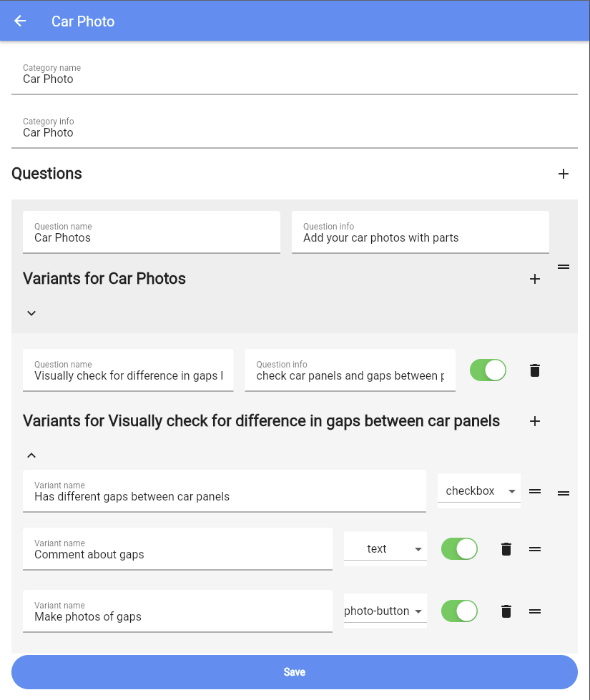The width and height of the screenshot is (590, 700).
Task: Add a new question with the plus icon
Action: coord(564,173)
